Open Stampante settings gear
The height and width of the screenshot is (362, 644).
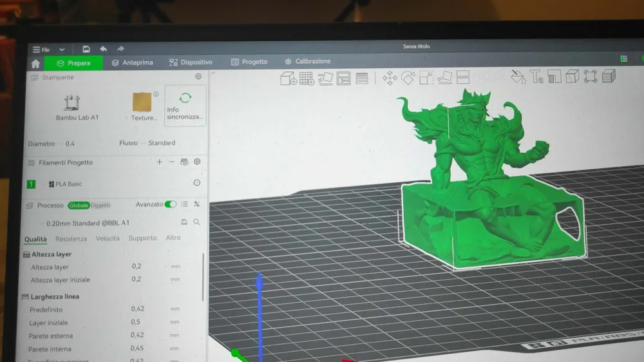[198, 77]
